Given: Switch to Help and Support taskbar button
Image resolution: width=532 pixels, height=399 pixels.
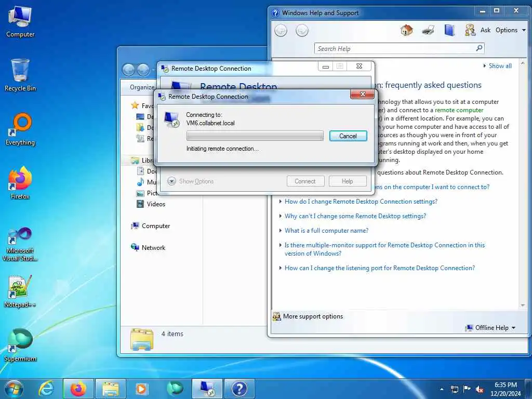Looking at the screenshot, I should click(x=239, y=389).
